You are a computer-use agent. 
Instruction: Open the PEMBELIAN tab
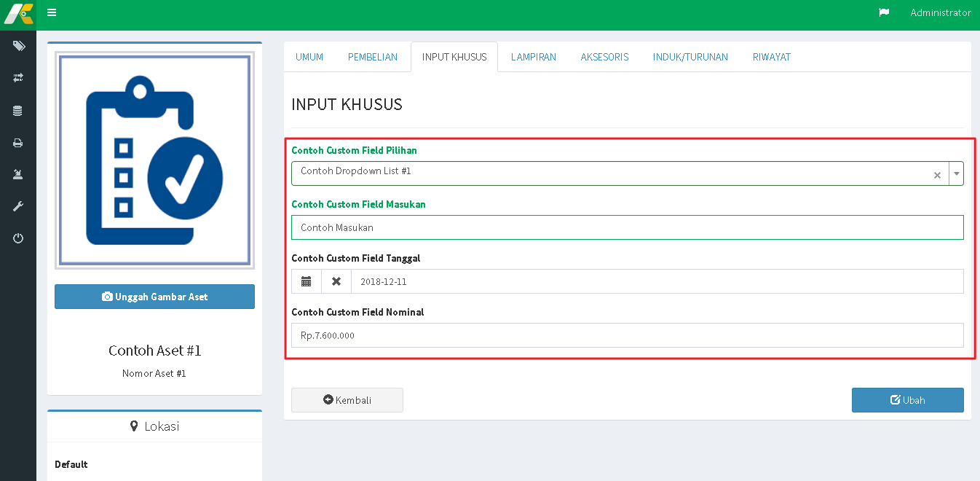pyautogui.click(x=373, y=57)
